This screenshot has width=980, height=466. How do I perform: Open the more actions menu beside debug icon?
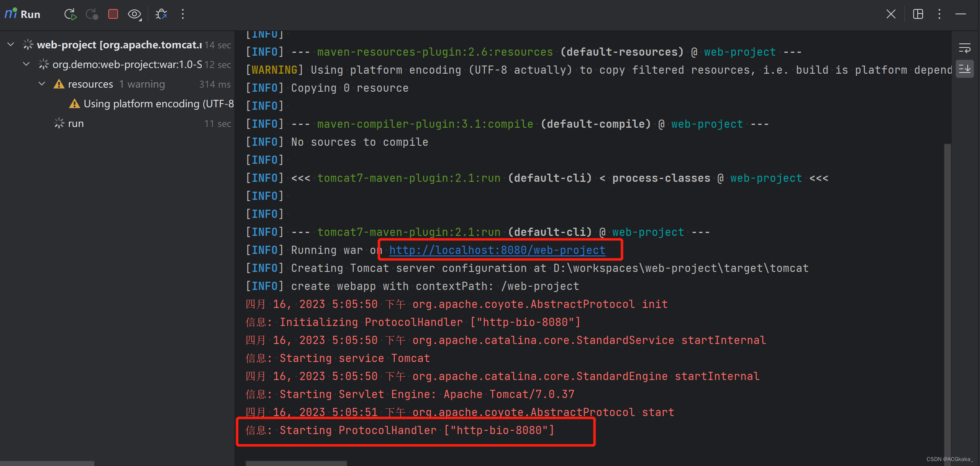(x=183, y=14)
